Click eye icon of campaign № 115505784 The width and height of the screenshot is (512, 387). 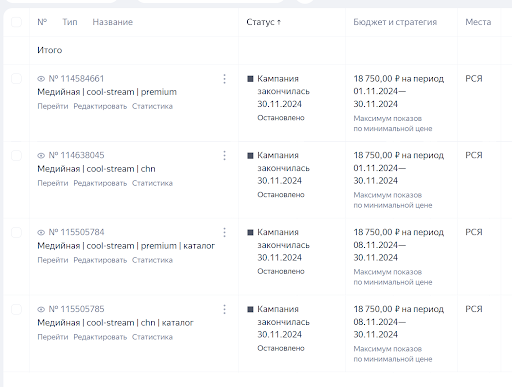(x=41, y=233)
